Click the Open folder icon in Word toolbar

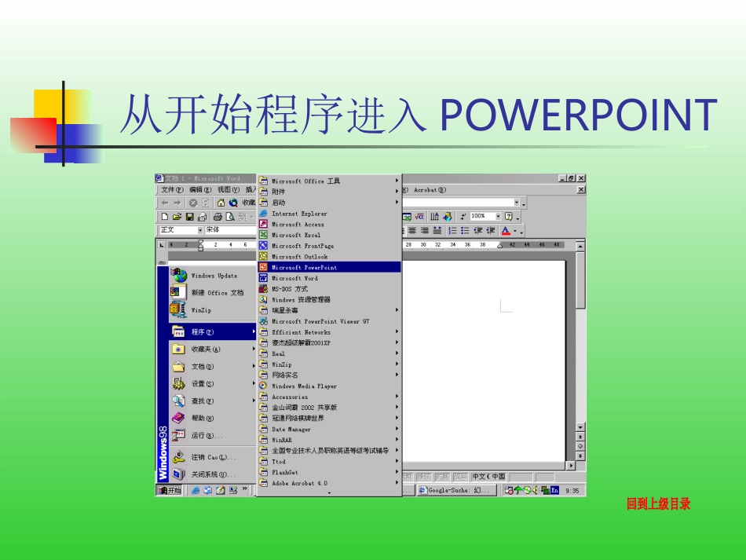coord(177,217)
